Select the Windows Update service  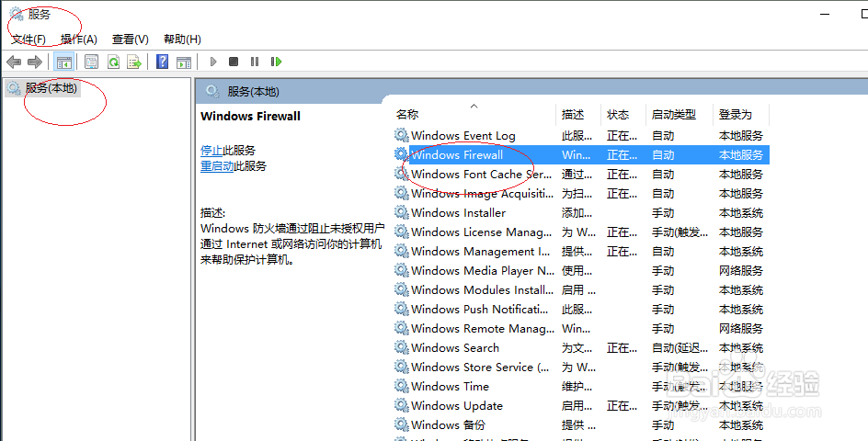point(581,406)
